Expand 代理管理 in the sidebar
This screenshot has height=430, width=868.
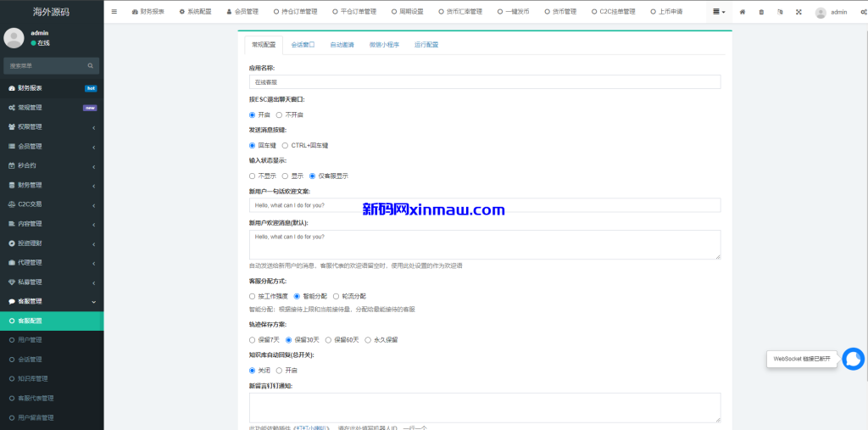[52, 263]
